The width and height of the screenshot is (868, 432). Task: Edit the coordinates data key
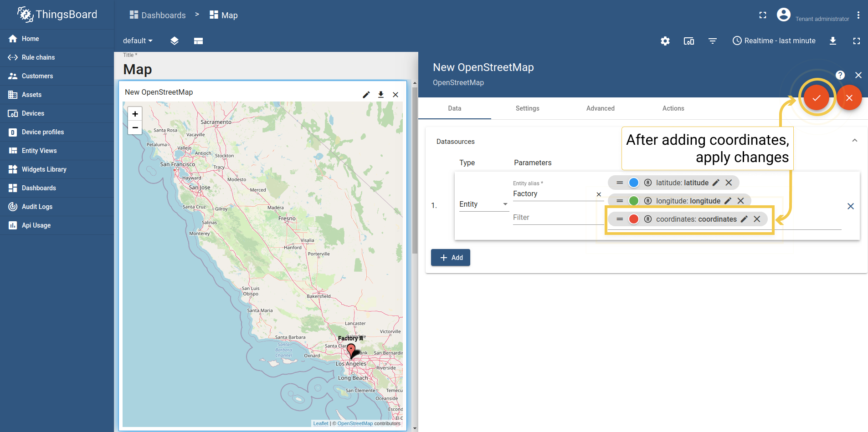pyautogui.click(x=745, y=219)
